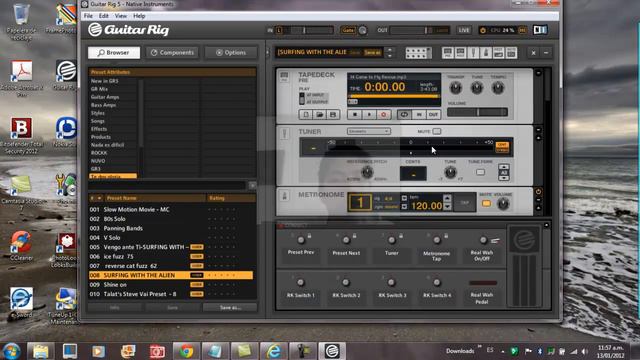Viewport: 640px width, 360px height.
Task: Open the Tuner mode dropdown
Action: (369, 131)
